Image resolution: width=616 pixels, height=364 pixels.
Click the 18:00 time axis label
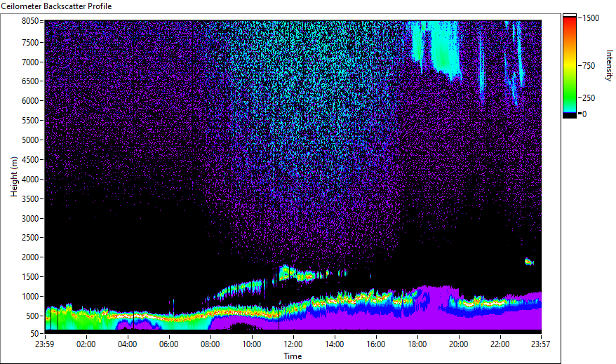417,344
